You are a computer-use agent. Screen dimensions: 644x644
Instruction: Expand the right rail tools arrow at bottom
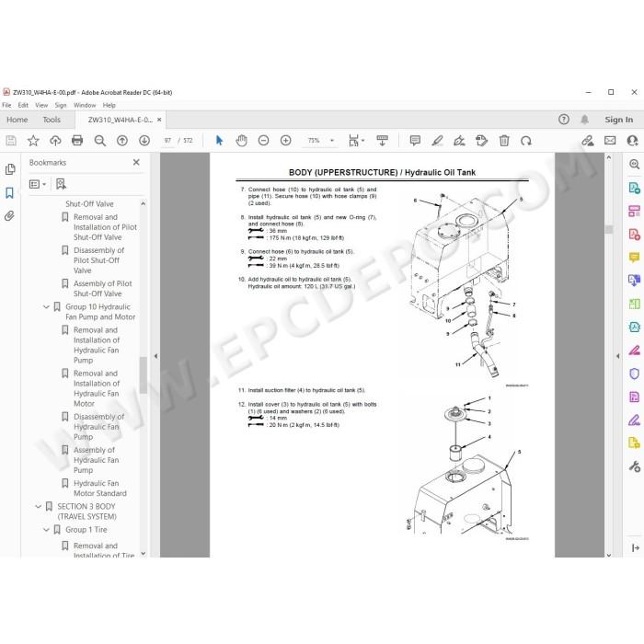coord(635,548)
